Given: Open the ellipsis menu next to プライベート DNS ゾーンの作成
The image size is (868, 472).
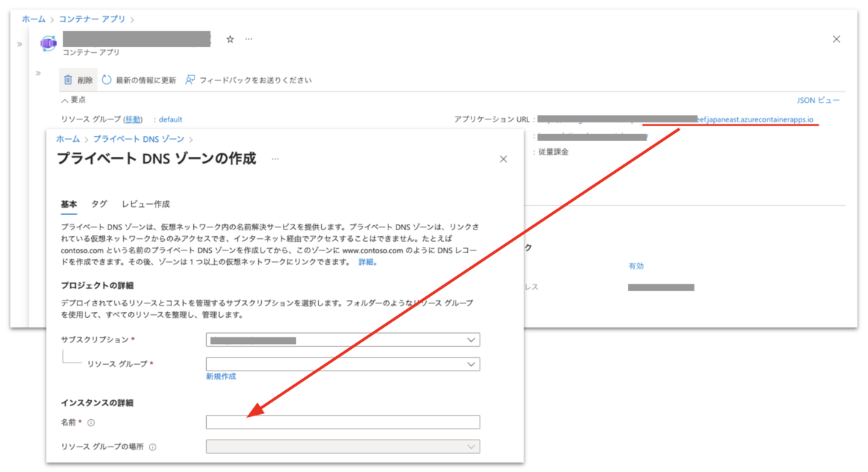Looking at the screenshot, I should click(275, 159).
